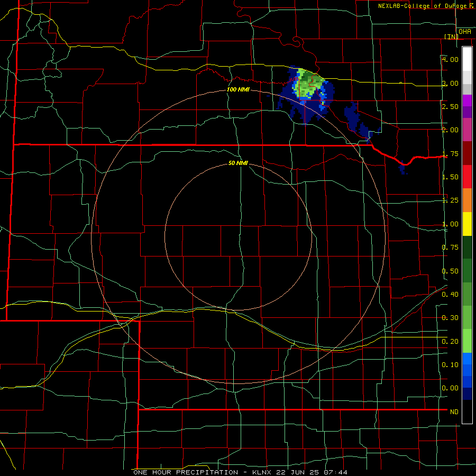
Task: Pick the pink legend swatch above 2.00
Action: click(x=467, y=130)
